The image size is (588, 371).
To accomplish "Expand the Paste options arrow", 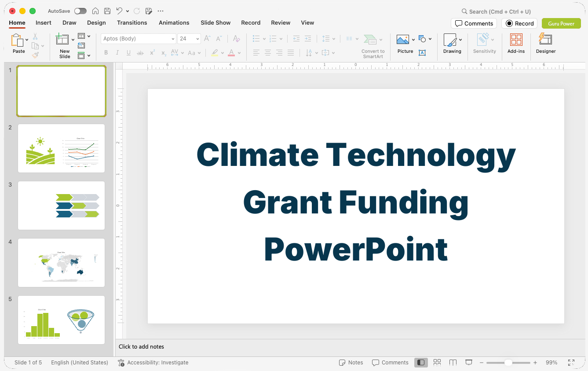I will click(x=27, y=40).
